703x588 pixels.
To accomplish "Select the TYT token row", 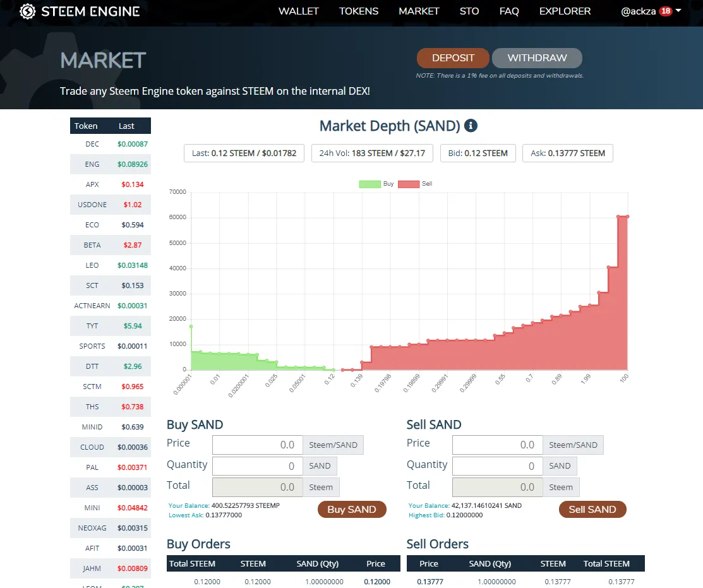I will point(111,326).
